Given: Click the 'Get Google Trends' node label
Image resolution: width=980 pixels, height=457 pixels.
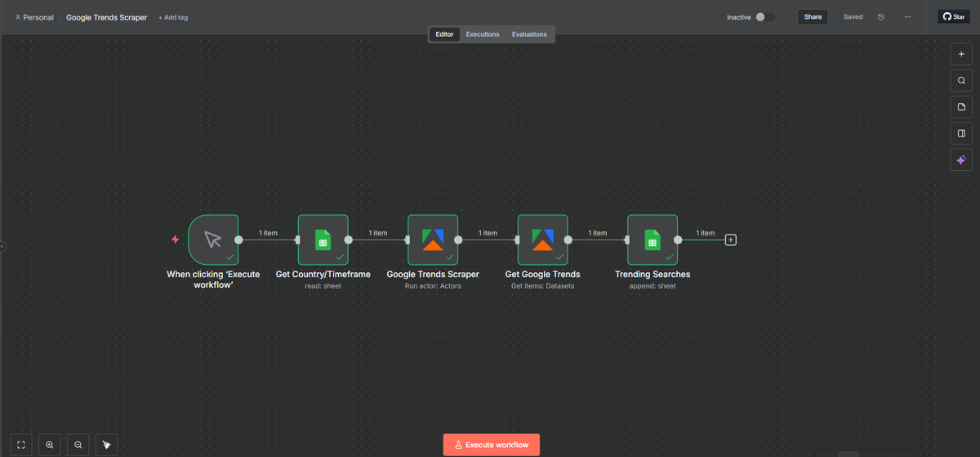Looking at the screenshot, I should point(542,275).
